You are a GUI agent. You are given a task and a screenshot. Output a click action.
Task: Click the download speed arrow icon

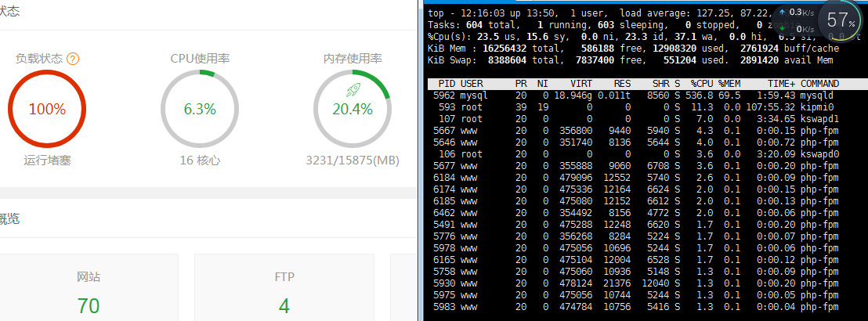coord(783,29)
